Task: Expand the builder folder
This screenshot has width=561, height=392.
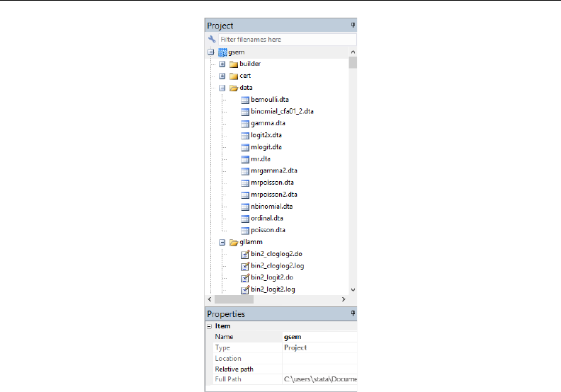Action: [x=222, y=64]
